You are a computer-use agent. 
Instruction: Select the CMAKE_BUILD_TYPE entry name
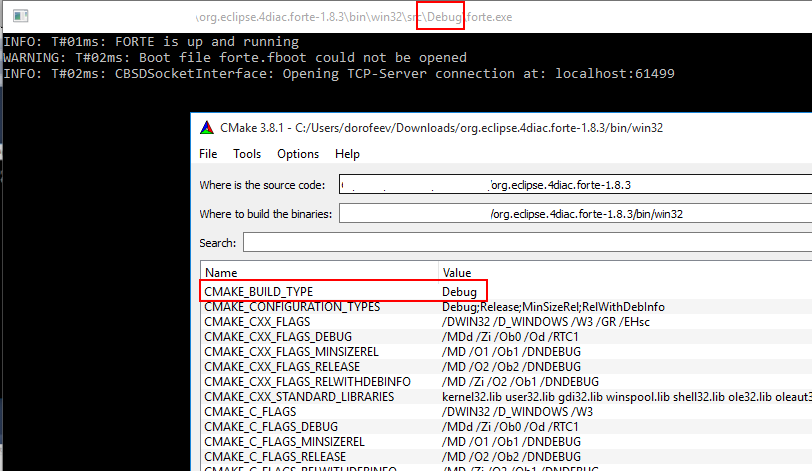pyautogui.click(x=258, y=291)
